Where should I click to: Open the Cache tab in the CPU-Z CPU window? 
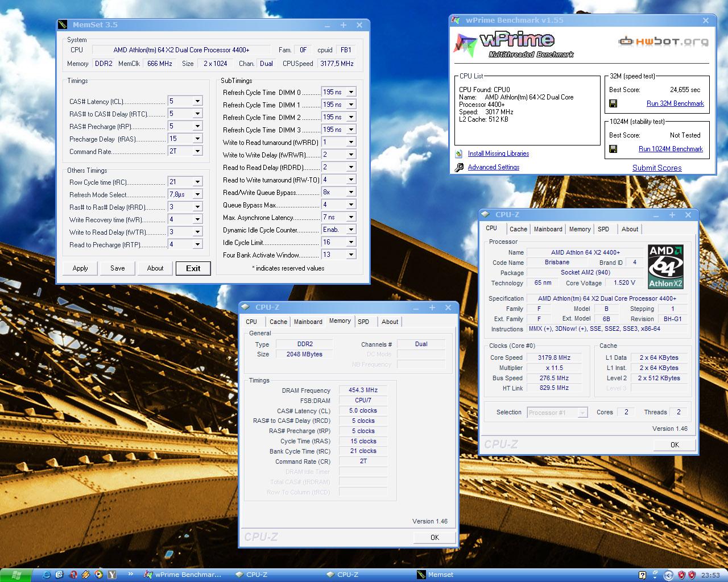coord(518,229)
